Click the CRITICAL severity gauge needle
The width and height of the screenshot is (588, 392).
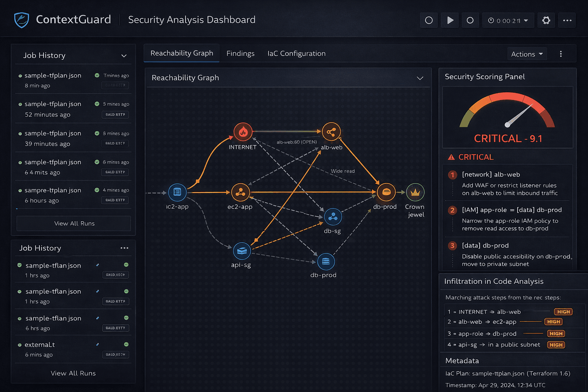coord(519,115)
